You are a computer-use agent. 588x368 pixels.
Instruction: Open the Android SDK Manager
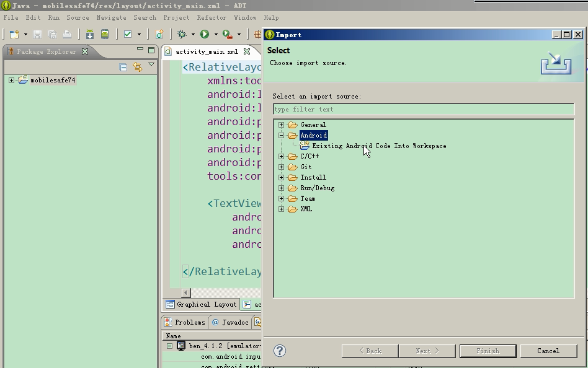click(90, 35)
